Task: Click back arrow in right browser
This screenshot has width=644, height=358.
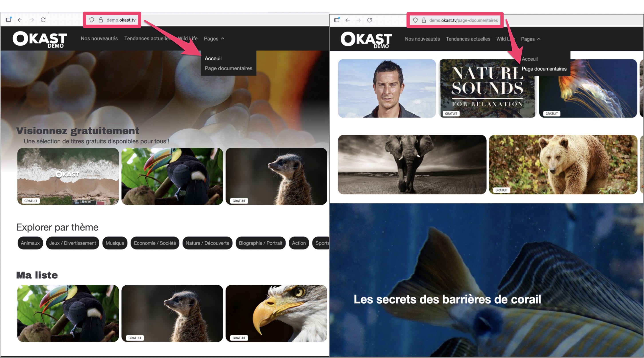Action: 348,20
